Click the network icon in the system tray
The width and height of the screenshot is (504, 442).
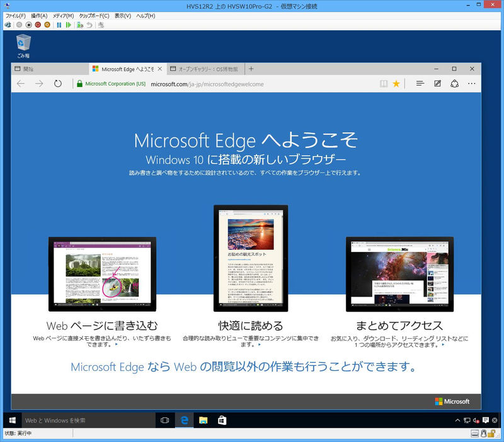467,420
